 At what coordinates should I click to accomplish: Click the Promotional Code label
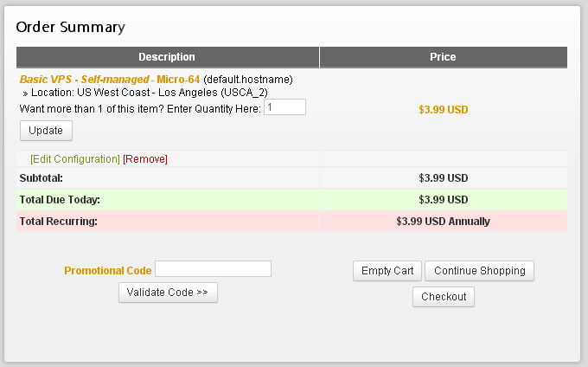[107, 271]
